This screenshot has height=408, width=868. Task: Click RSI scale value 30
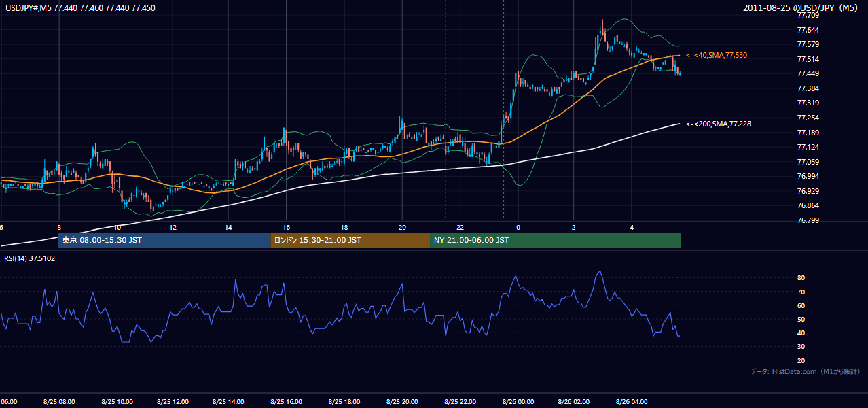click(801, 347)
